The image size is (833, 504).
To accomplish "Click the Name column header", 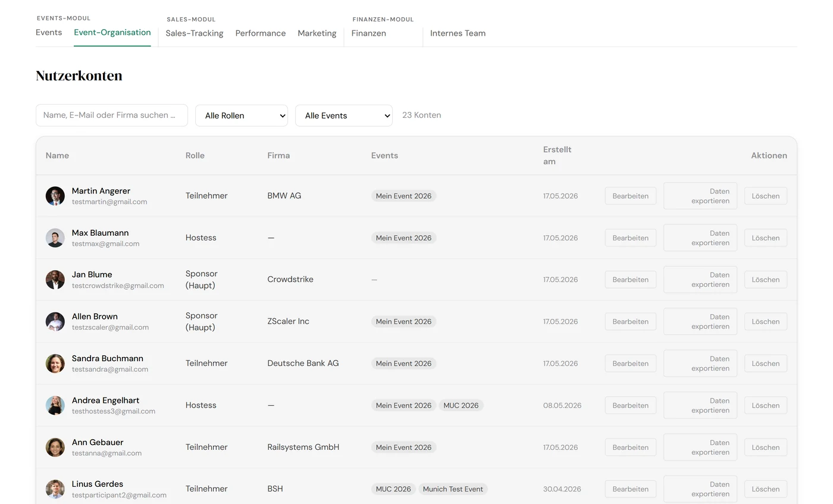I will [x=57, y=155].
